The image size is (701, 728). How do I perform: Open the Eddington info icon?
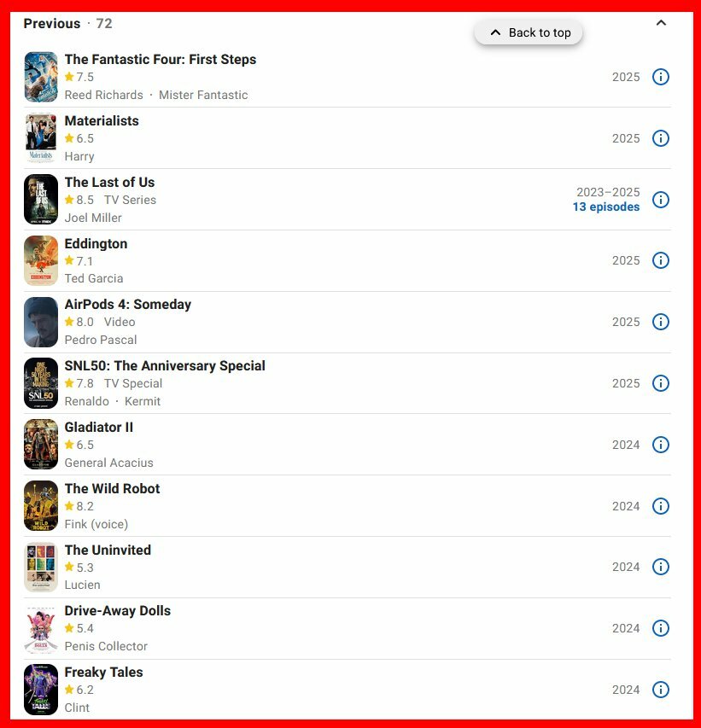(x=660, y=260)
